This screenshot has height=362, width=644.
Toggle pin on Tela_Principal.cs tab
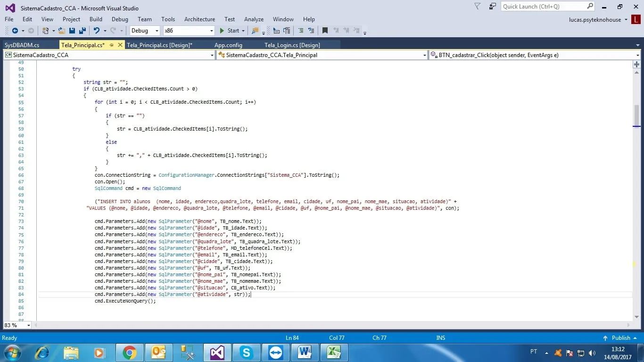(x=112, y=45)
